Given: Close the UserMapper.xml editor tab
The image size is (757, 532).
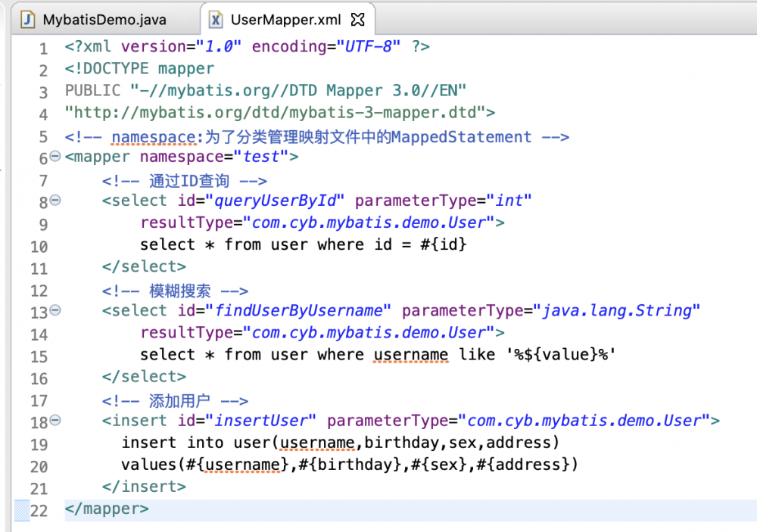Looking at the screenshot, I should [x=358, y=20].
